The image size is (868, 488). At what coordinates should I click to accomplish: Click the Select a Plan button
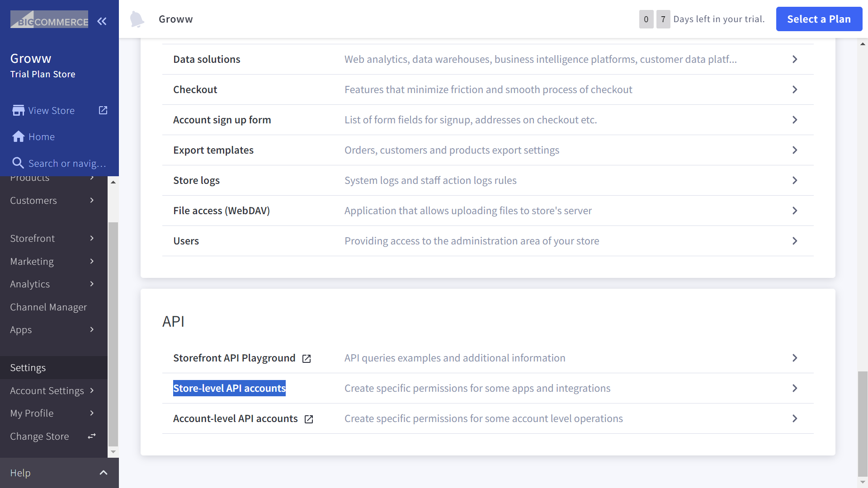coord(819,19)
